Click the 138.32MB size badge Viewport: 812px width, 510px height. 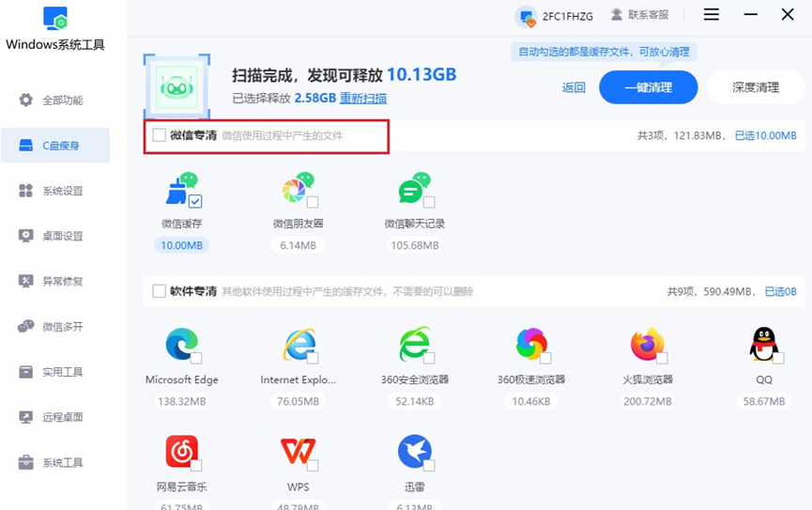click(x=182, y=401)
